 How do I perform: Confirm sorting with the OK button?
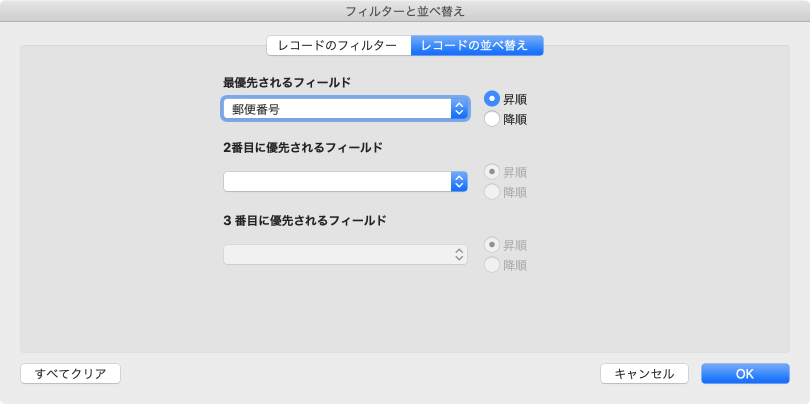tap(745, 373)
